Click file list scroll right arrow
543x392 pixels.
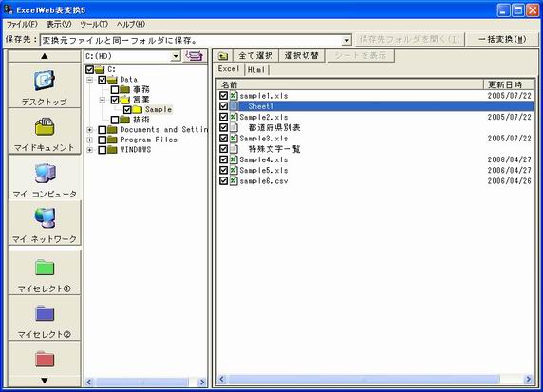click(x=528, y=380)
